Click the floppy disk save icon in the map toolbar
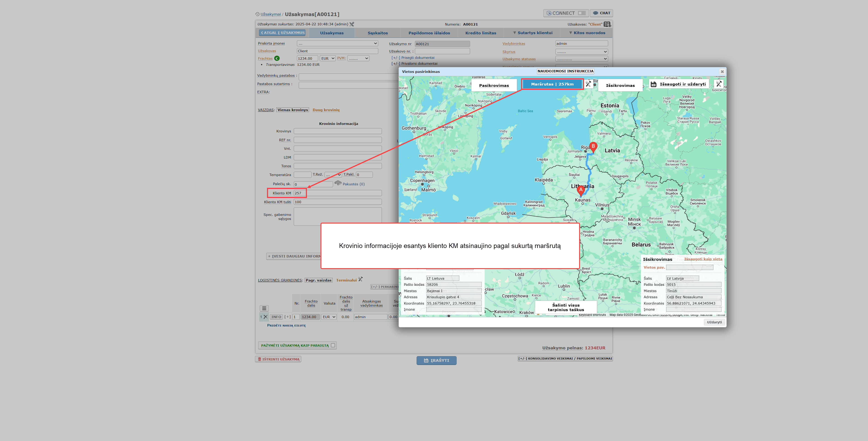Screen dimensions: 868x441 coord(654,84)
